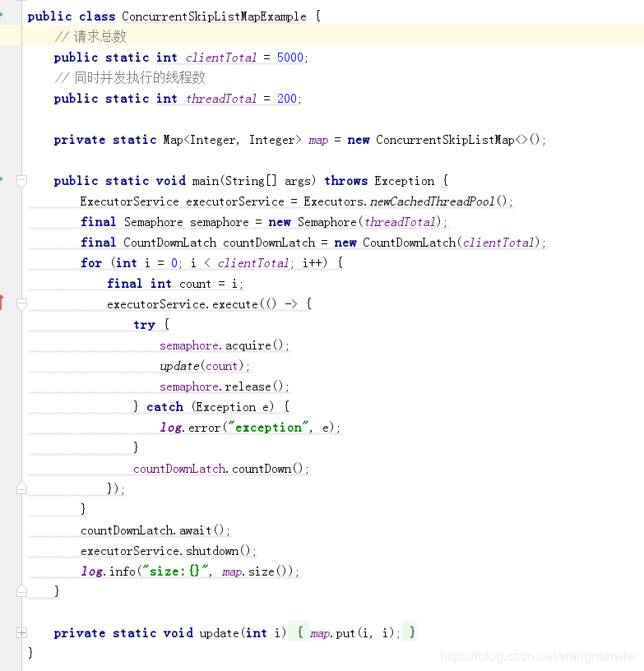Screen dimensions: 644x671
Task: Click 'update(int i)' method declaration
Action: [x=243, y=633]
